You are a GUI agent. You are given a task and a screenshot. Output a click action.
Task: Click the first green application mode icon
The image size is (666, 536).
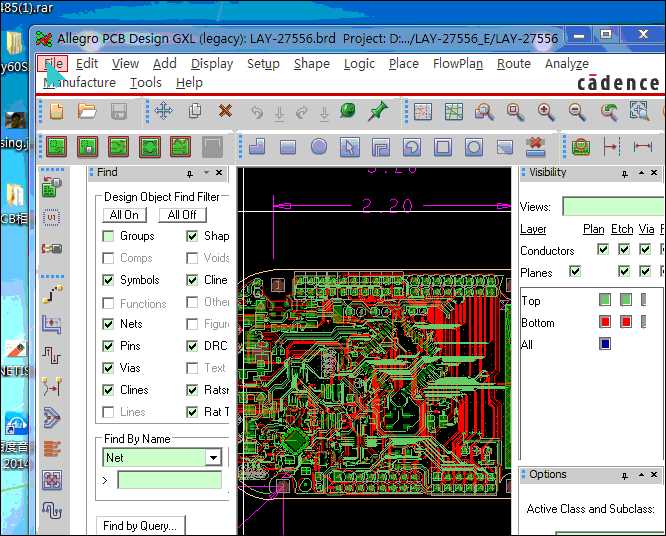point(56,147)
